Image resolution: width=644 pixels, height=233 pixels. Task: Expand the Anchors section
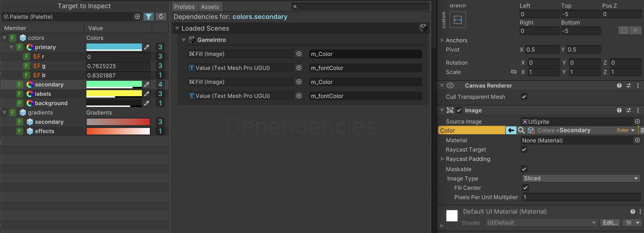(442, 40)
